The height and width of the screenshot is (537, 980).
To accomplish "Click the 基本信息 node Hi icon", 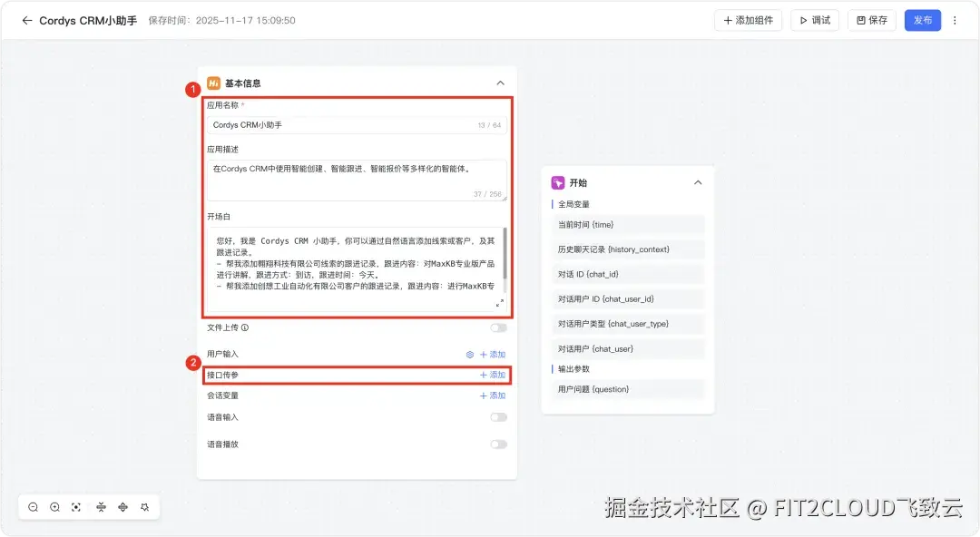I will pyautogui.click(x=214, y=83).
